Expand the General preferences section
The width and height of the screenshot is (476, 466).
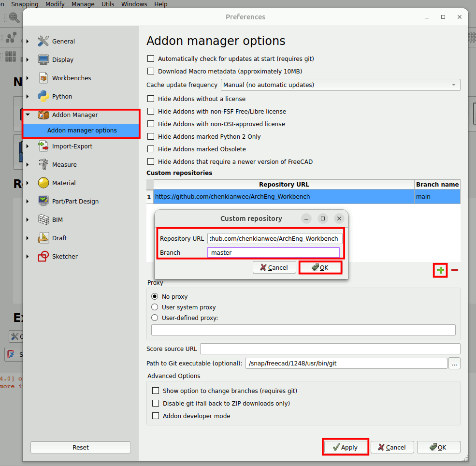(x=28, y=42)
